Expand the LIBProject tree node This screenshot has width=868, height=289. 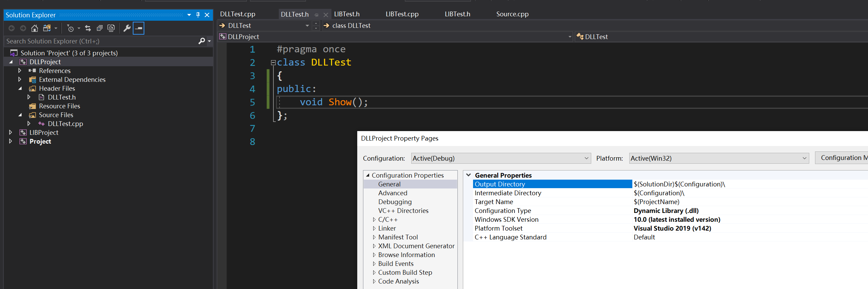(x=11, y=132)
